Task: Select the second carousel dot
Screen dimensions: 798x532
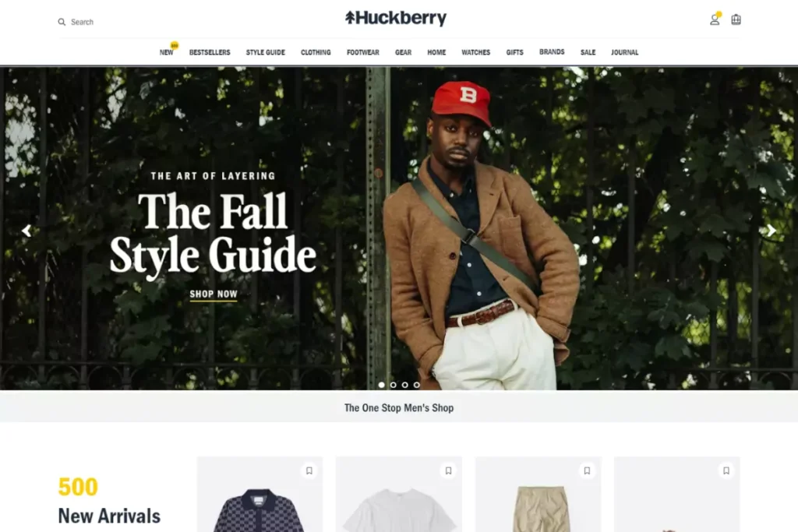Action: [393, 385]
